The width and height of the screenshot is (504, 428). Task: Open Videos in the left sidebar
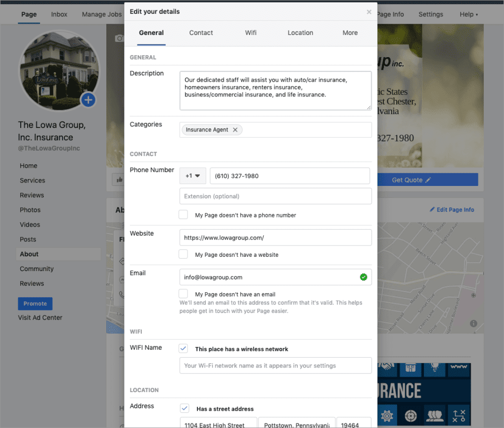point(30,225)
